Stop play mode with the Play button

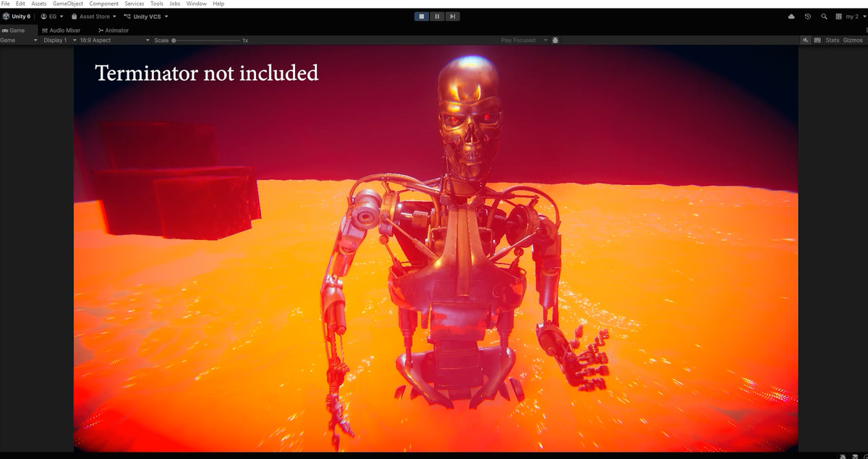[422, 16]
